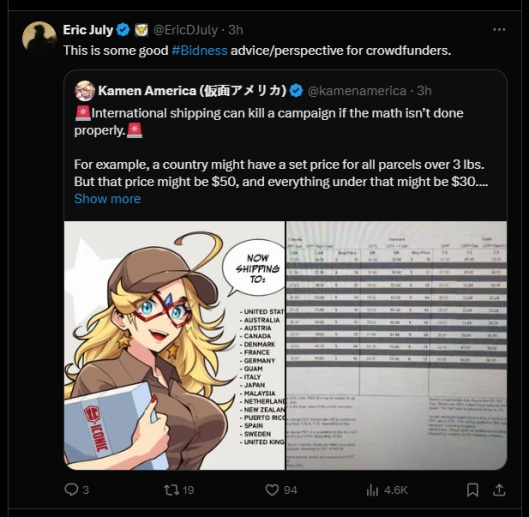Image resolution: width=529 pixels, height=517 pixels.
Task: Expand quoted tweet with Show more
Action: [x=107, y=199]
